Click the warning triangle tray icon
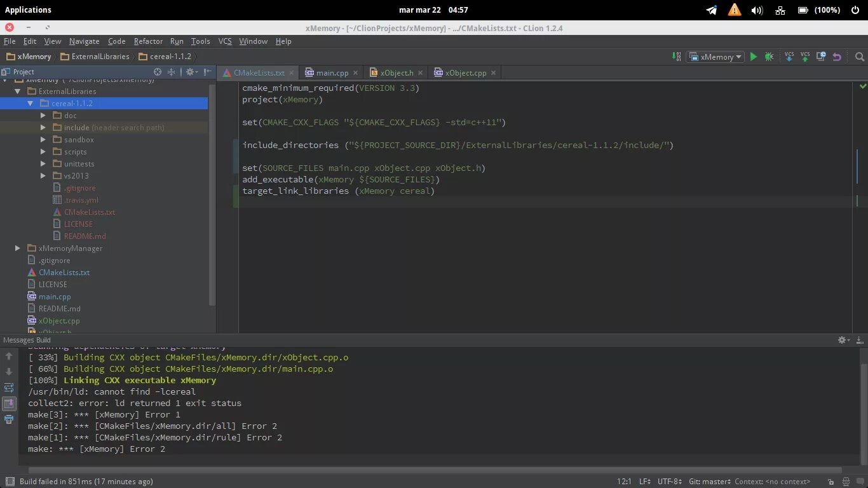 point(734,10)
